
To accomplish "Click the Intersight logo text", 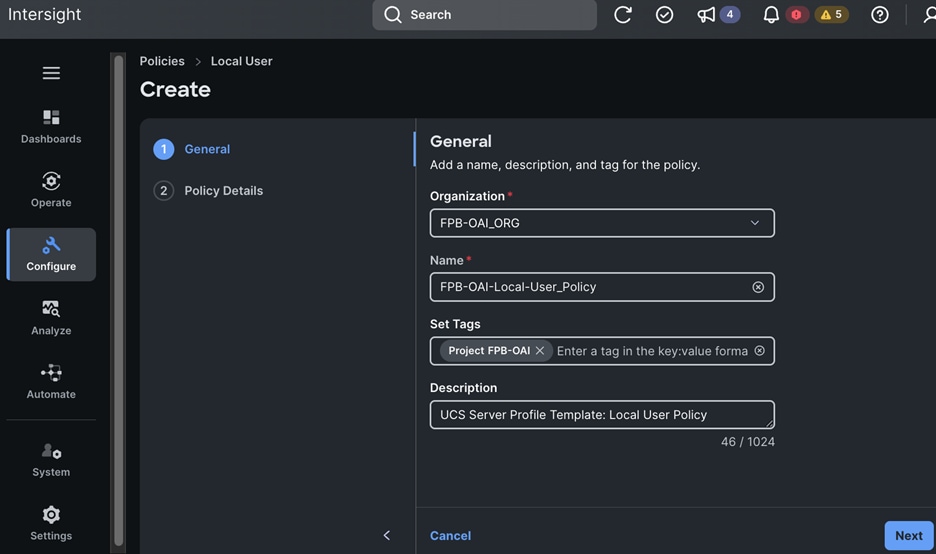I will click(x=44, y=14).
